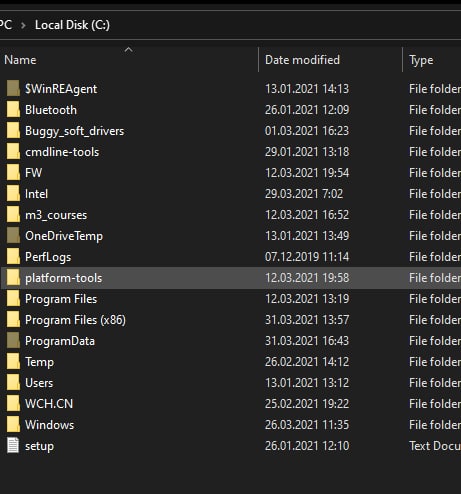Click date 31.03.2021 16:43
This screenshot has height=494, width=461.
tap(307, 341)
